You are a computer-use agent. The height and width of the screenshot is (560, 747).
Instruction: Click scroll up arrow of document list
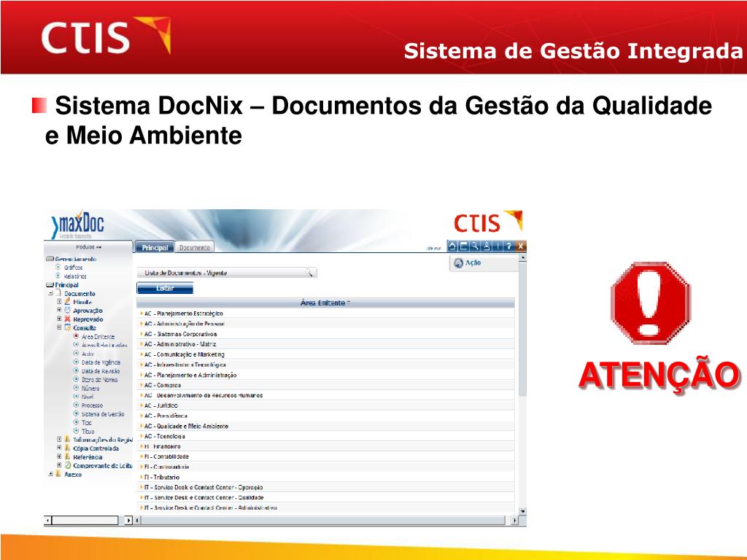point(522,257)
